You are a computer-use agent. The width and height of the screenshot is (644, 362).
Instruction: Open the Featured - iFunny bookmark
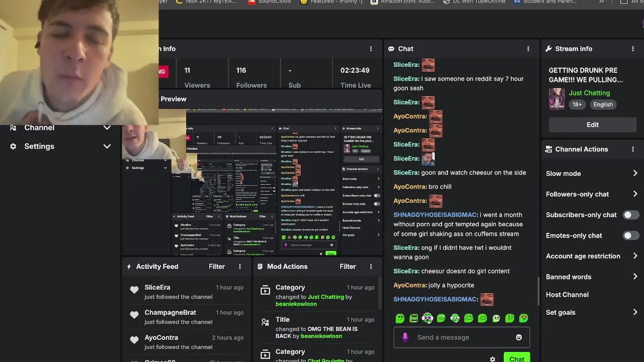coord(331,2)
